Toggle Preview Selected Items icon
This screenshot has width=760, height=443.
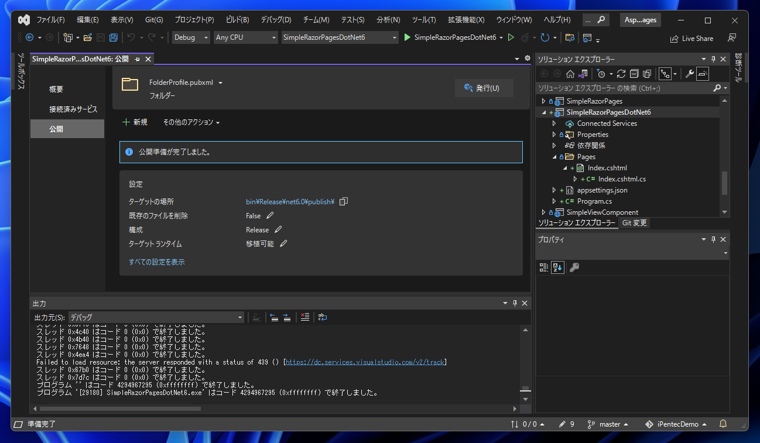[703, 74]
